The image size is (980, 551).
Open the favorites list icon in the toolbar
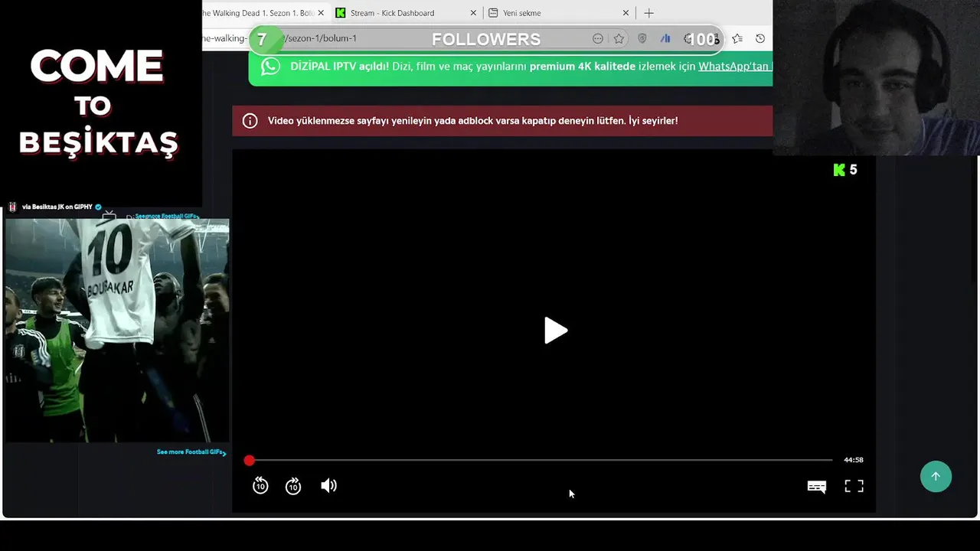pos(737,38)
